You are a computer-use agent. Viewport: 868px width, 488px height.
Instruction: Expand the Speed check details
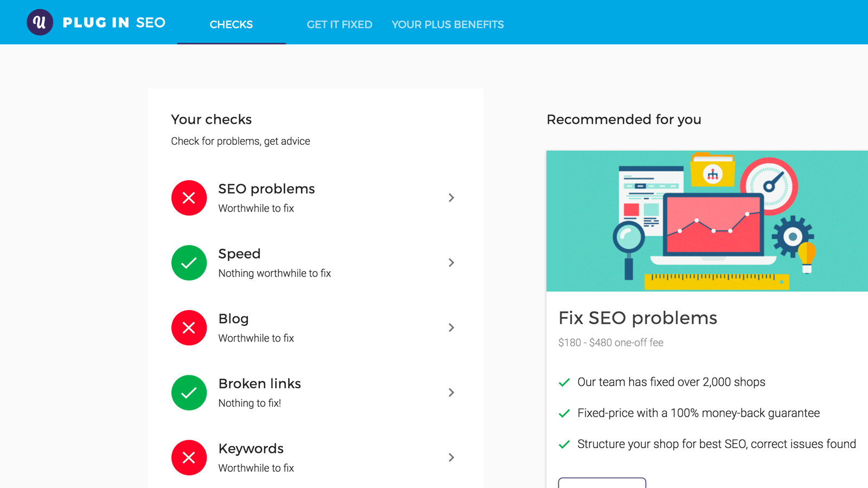click(451, 262)
